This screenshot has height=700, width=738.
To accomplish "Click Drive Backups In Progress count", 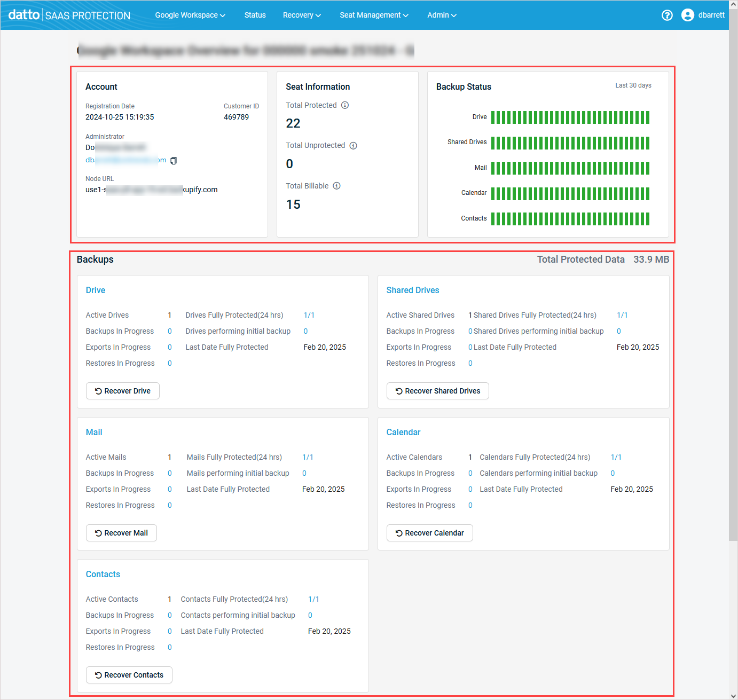I will 170,331.
